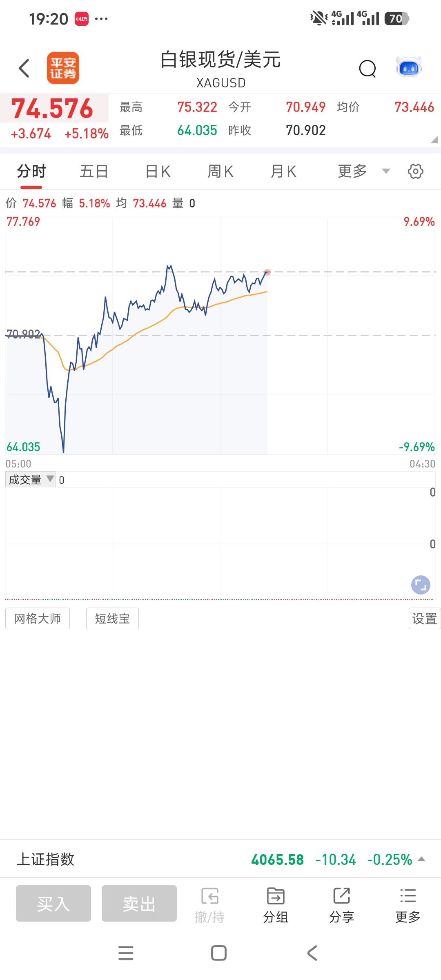Tap the 网格大师 button

click(x=38, y=618)
